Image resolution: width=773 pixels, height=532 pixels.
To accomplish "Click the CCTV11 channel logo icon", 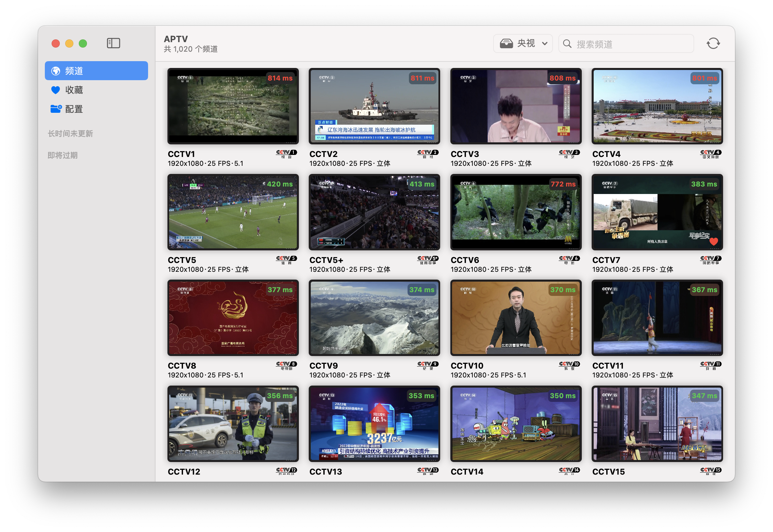I will coord(711,366).
